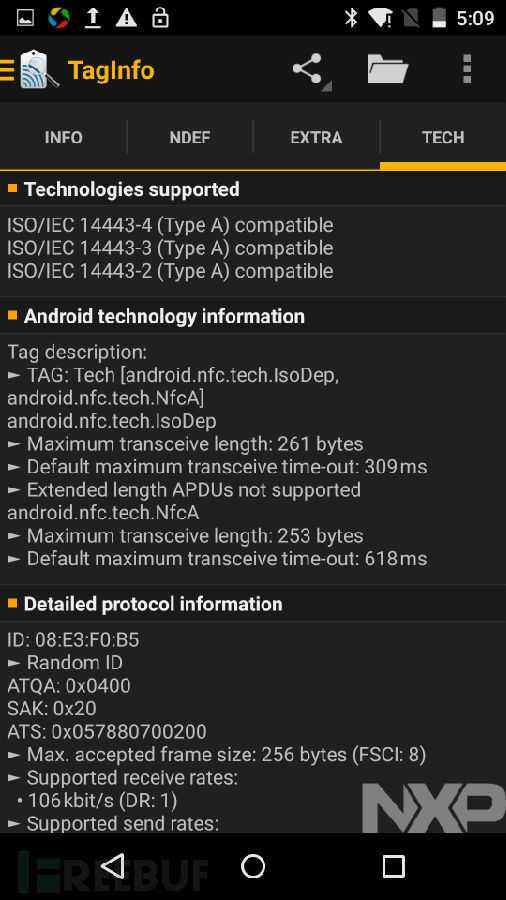Screen dimensions: 506x900
Task: Tap the Wi-Fi status icon
Action: 380,17
